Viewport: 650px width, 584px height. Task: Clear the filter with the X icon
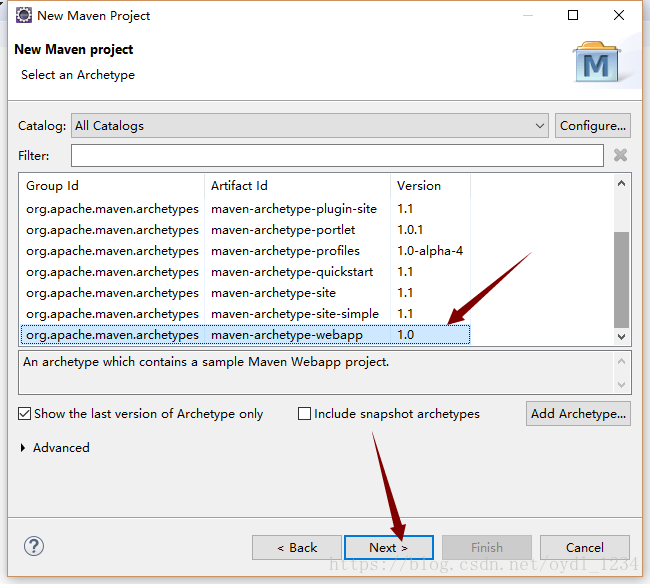(620, 155)
